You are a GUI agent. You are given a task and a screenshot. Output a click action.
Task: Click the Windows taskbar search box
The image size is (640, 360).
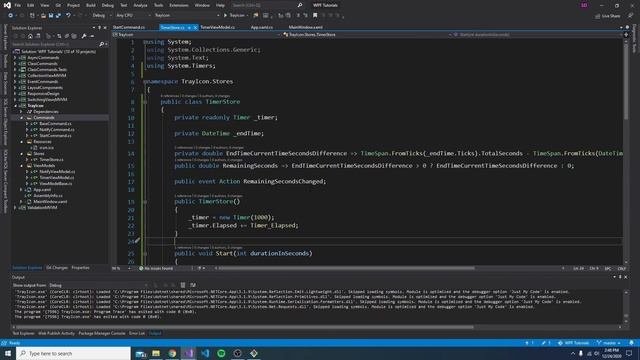tap(73, 353)
